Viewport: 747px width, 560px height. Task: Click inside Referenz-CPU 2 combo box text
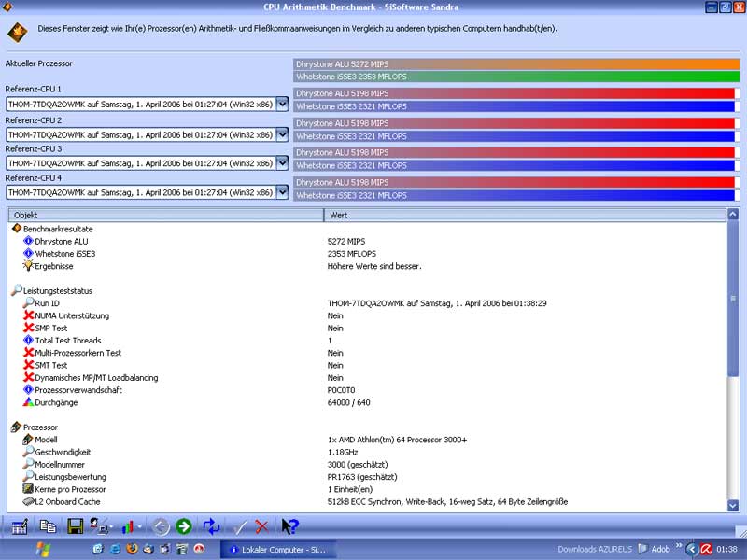click(x=141, y=134)
